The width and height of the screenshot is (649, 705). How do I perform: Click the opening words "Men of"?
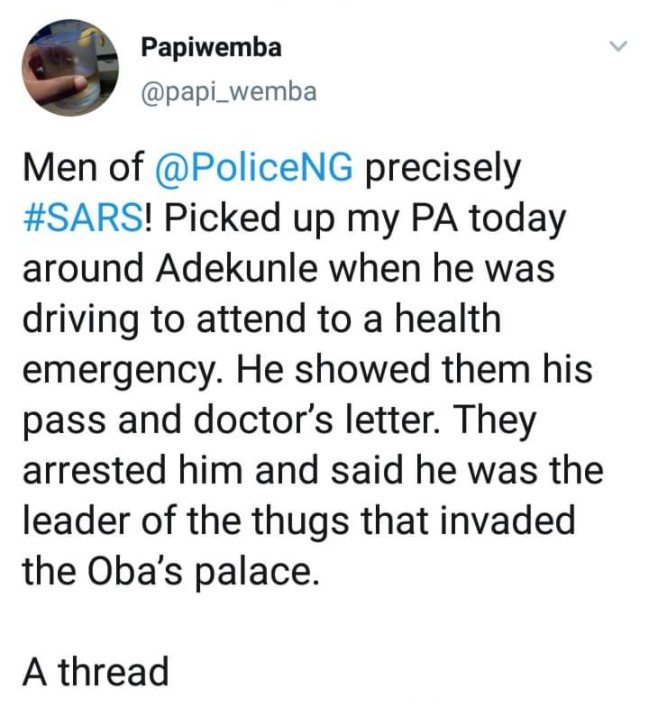click(83, 167)
